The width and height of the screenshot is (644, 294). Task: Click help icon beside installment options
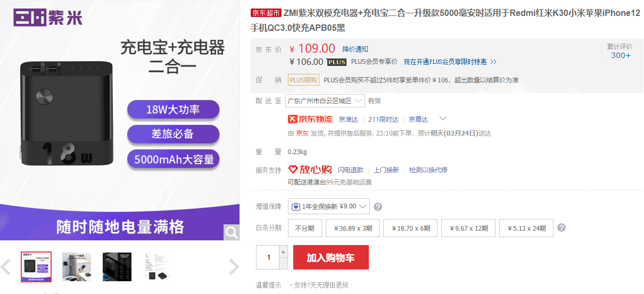562,228
